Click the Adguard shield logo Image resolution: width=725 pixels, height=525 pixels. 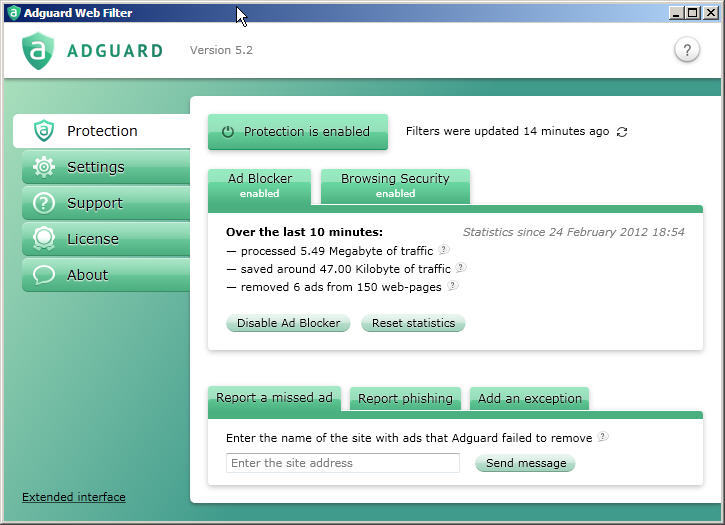(38, 50)
